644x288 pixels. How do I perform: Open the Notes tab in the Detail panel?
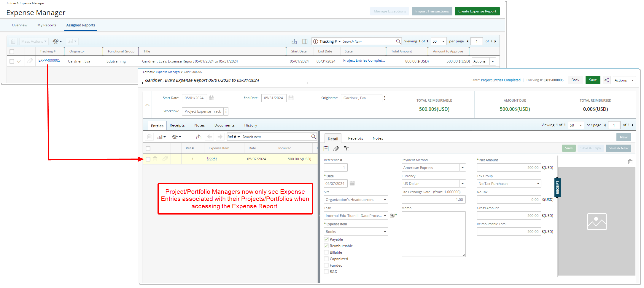[x=378, y=138]
